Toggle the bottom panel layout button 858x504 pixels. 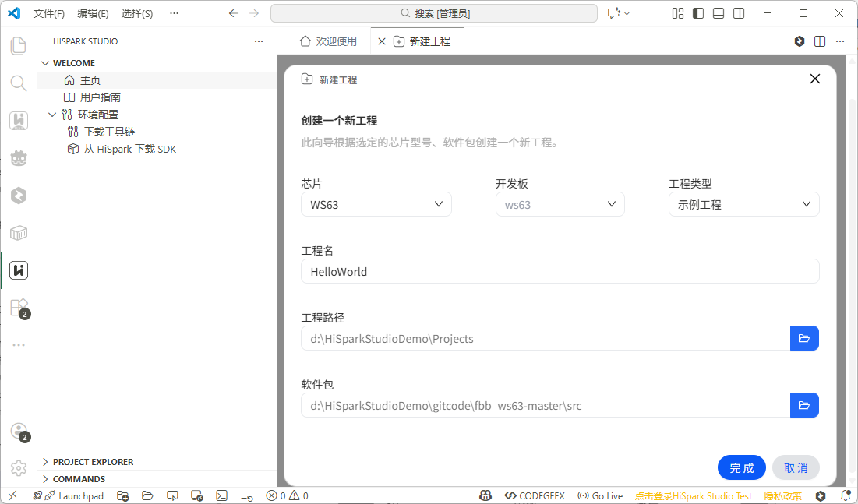(x=719, y=13)
